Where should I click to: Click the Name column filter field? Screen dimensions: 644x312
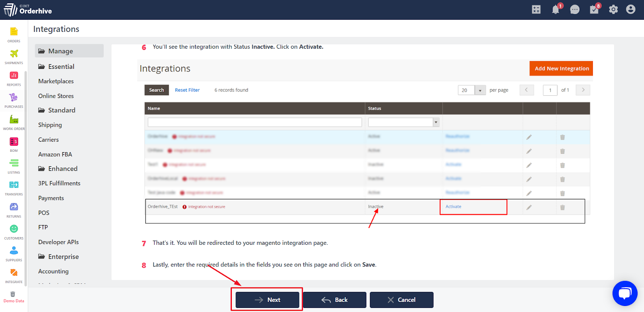click(255, 122)
